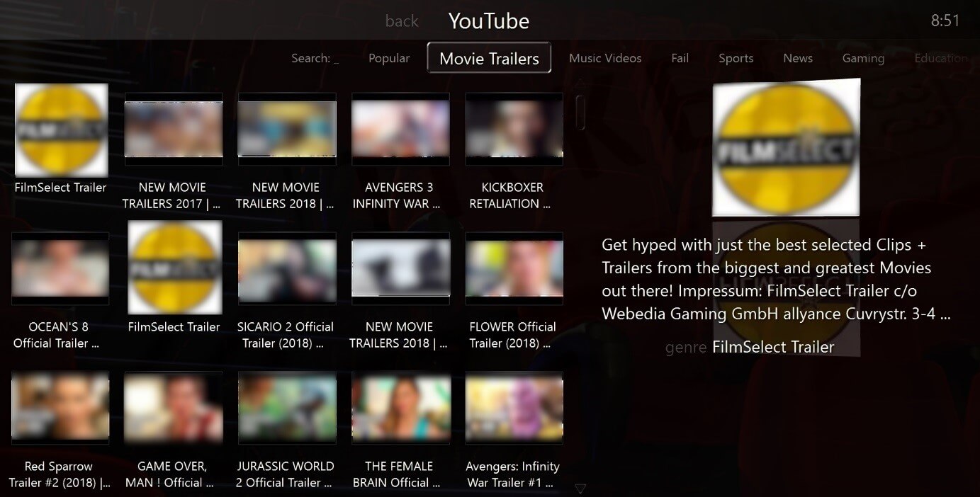Play JURASSIC WORLD 2 Official Trailer
Screen dimensions: 980x497
[x=287, y=408]
